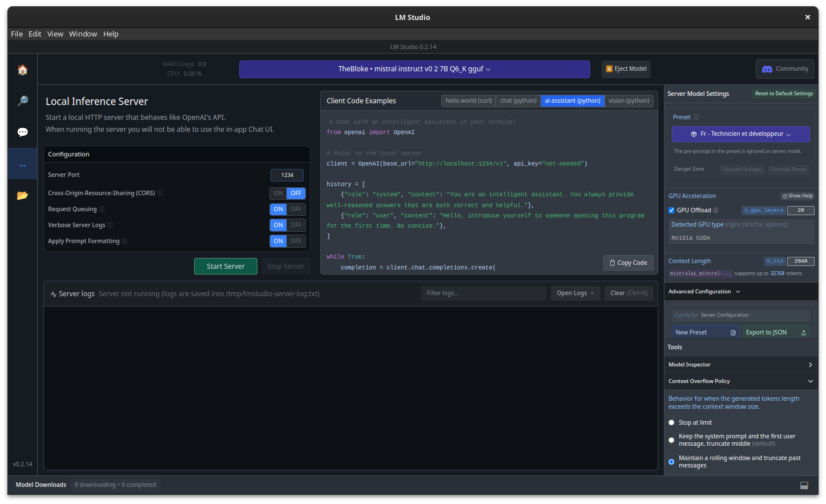Screen dimensions: 826x504
Task: Open the Fr - Technicien et développeur preset dropdown
Action: [x=741, y=134]
